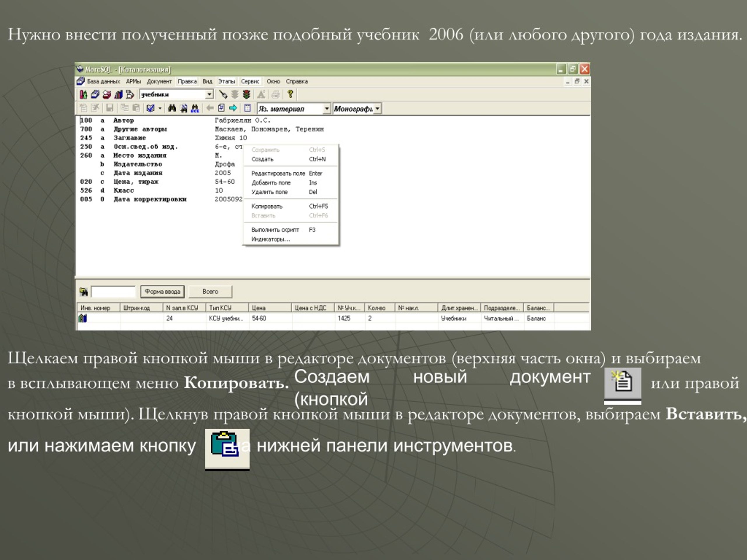Screen dimensions: 747x560
Task: Click the icon left of the inventory input field
Action: 83,292
